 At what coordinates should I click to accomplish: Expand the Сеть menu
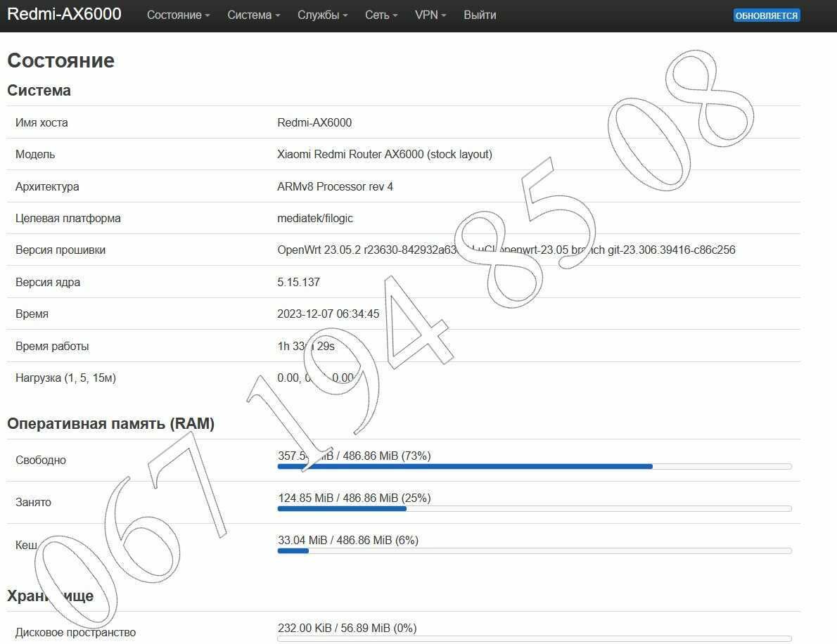coord(381,15)
